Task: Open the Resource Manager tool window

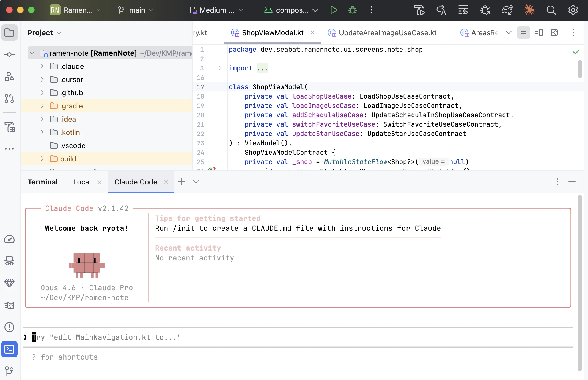Action: (x=9, y=127)
